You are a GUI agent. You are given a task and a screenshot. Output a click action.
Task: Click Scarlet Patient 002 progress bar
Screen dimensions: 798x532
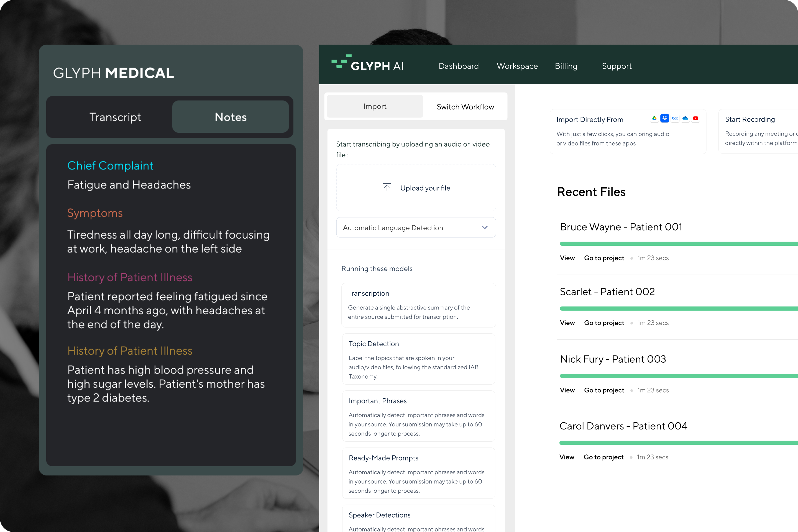(678, 308)
